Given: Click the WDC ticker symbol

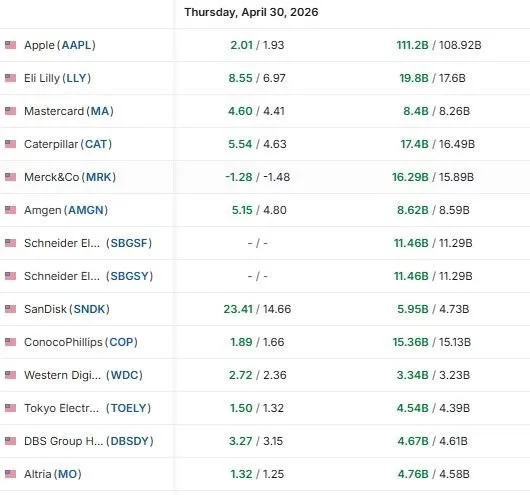Looking at the screenshot, I should [124, 375].
